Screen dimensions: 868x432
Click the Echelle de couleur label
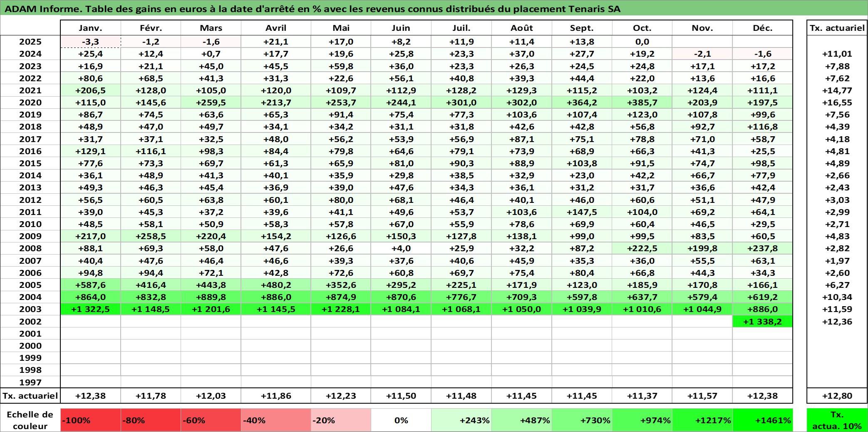30,420
